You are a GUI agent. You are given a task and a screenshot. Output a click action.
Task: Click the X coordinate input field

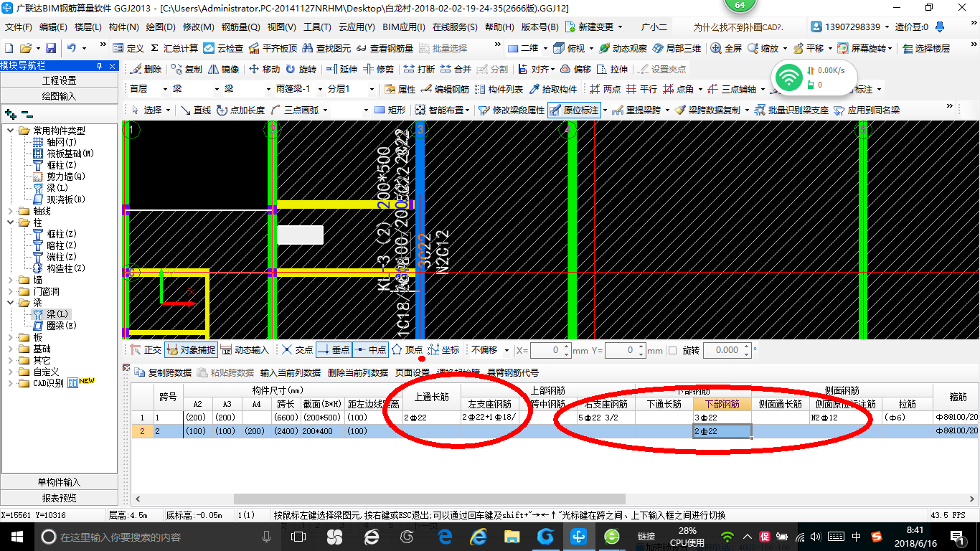pos(550,350)
